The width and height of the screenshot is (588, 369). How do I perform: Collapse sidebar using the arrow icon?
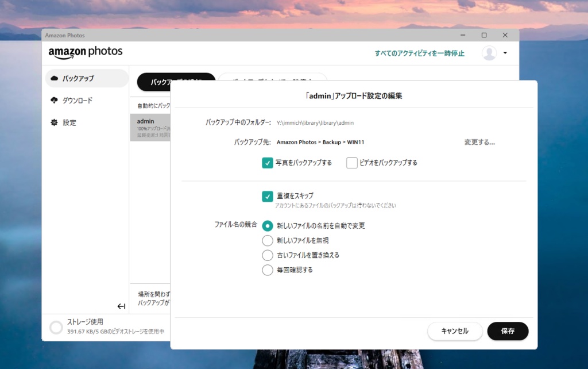[x=121, y=306]
